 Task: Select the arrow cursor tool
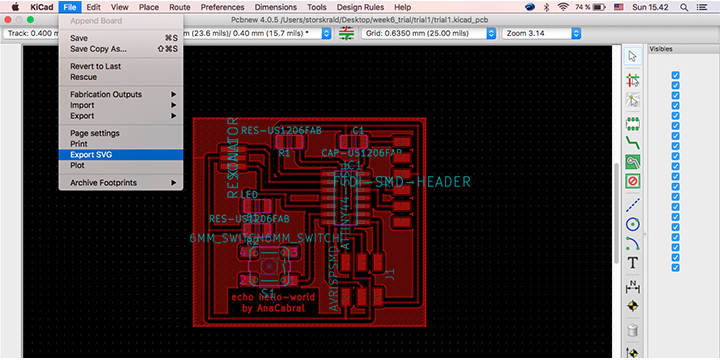(x=633, y=56)
